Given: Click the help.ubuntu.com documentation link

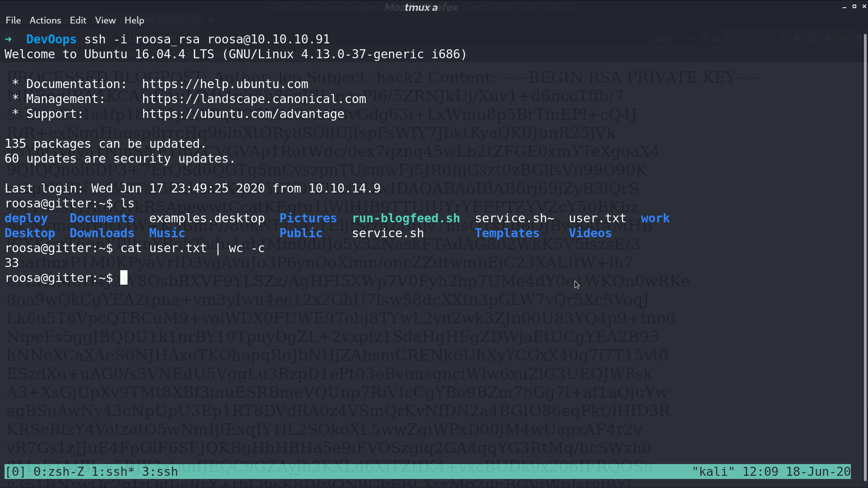Looking at the screenshot, I should click(x=225, y=84).
